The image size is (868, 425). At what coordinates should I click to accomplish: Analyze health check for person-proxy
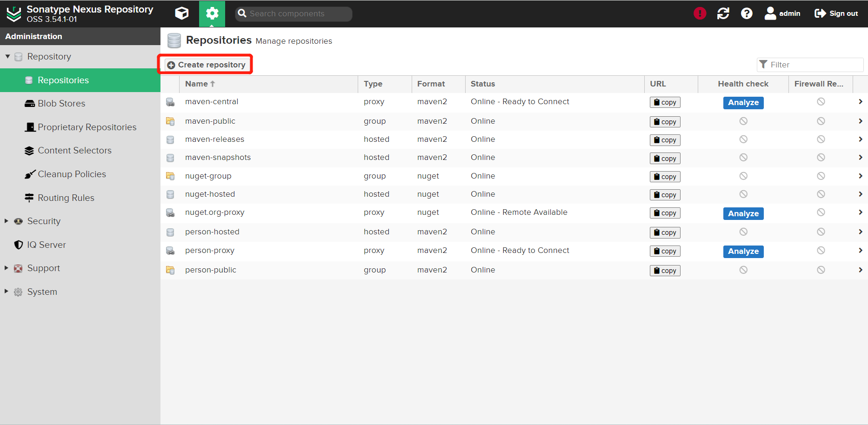(743, 251)
